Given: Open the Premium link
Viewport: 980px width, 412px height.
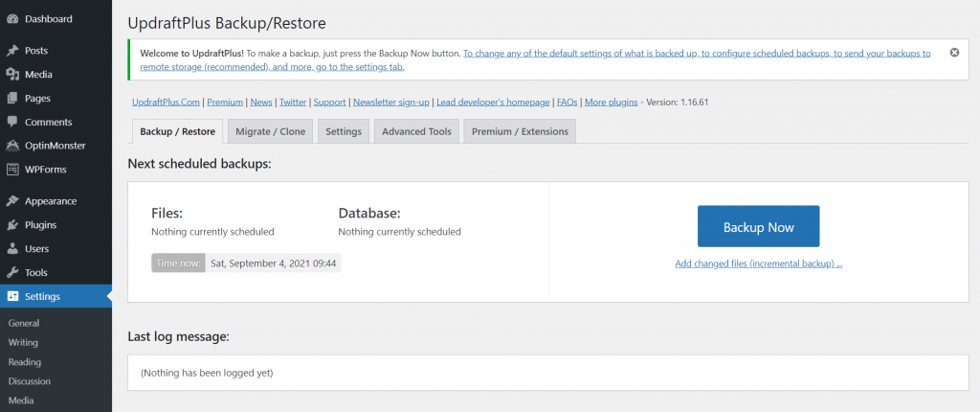Looking at the screenshot, I should tap(225, 103).
